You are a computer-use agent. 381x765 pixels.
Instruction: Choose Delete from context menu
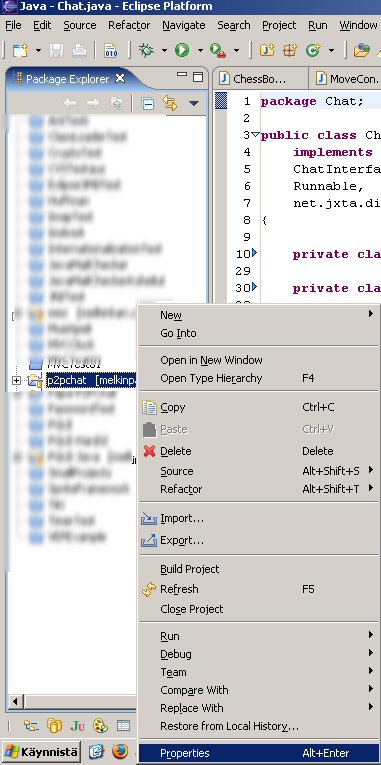(x=259, y=451)
